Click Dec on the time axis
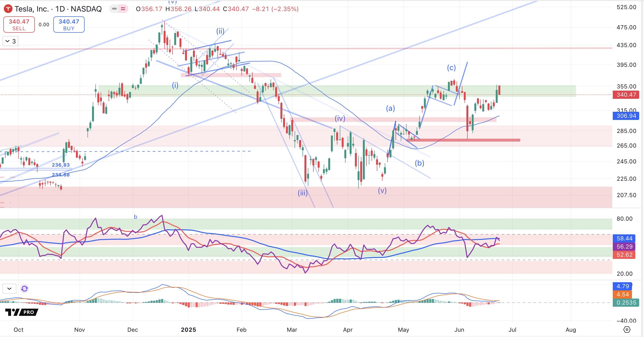Viewport: 644px width, 337px height. tap(132, 330)
